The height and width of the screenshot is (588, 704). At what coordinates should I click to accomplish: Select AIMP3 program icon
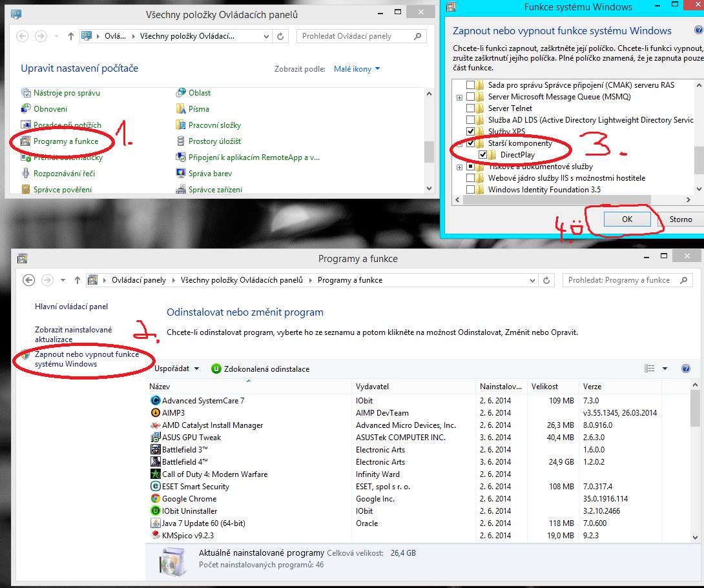[x=156, y=412]
